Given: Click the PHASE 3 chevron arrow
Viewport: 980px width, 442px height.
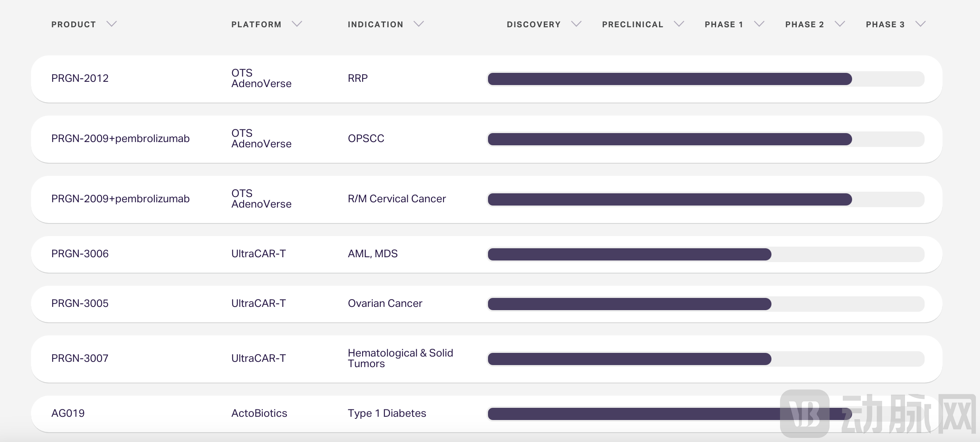Looking at the screenshot, I should coord(921,24).
